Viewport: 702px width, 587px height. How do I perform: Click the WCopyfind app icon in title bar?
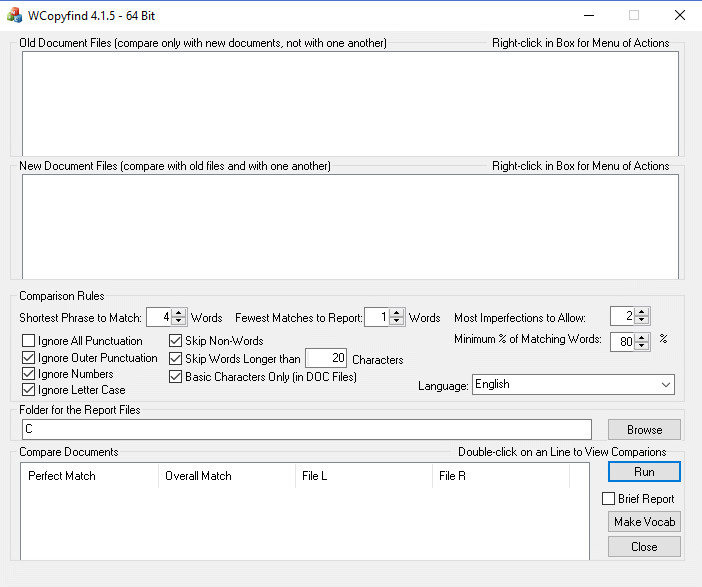(14, 15)
